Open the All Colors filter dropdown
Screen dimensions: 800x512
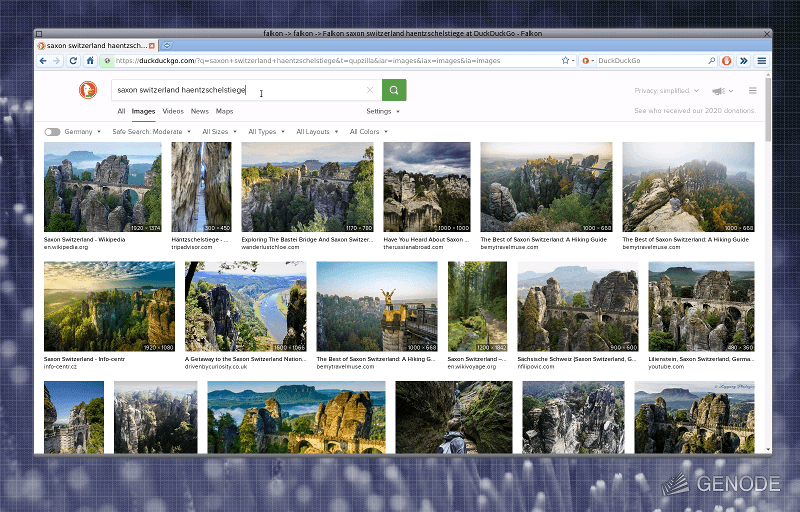coord(369,132)
